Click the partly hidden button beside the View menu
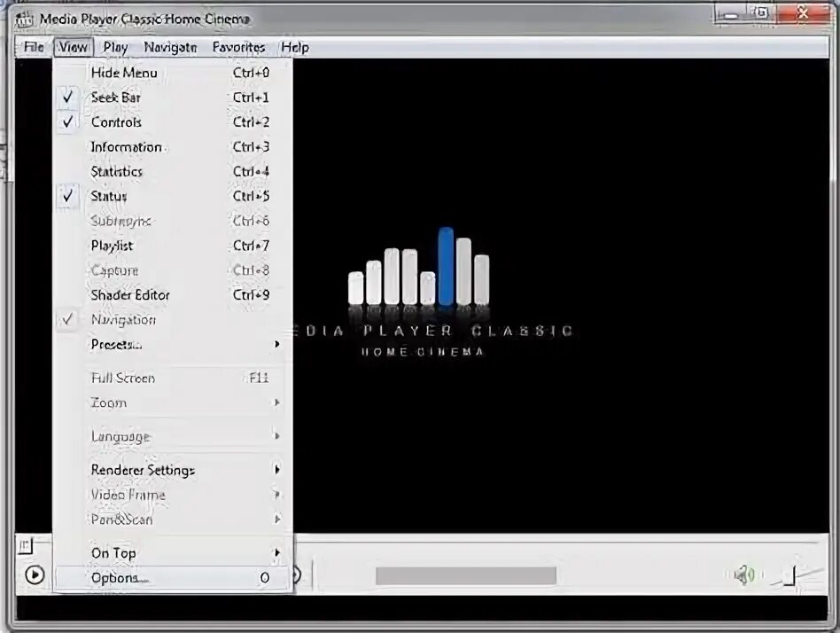840x633 pixels. click(x=296, y=575)
